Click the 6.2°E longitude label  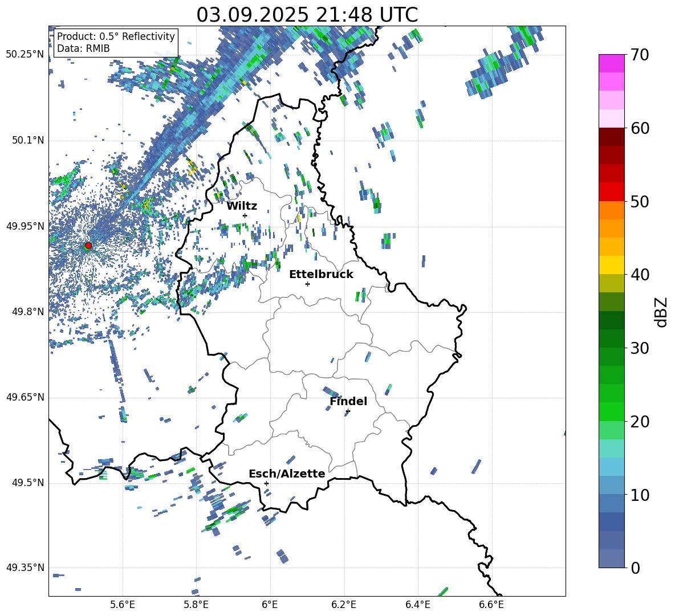344,605
